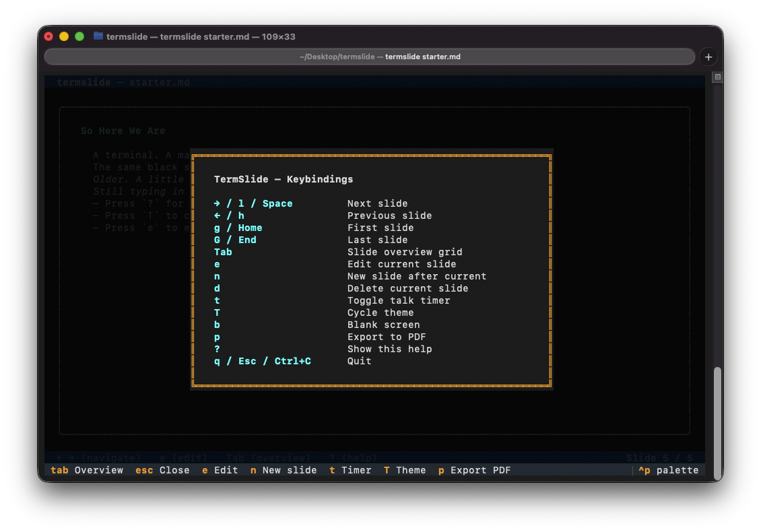Click the 'Cycle theme' description
This screenshot has width=761, height=532.
[x=380, y=312]
